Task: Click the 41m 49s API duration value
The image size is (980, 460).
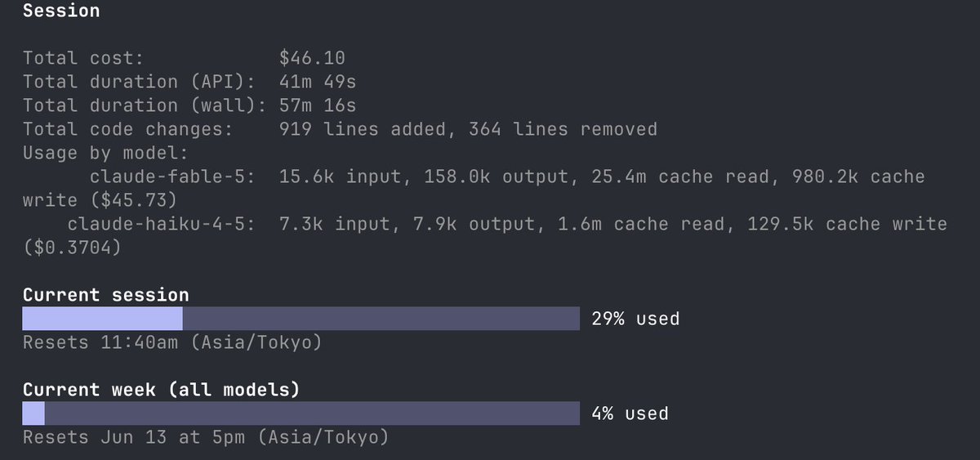Action: (318, 82)
